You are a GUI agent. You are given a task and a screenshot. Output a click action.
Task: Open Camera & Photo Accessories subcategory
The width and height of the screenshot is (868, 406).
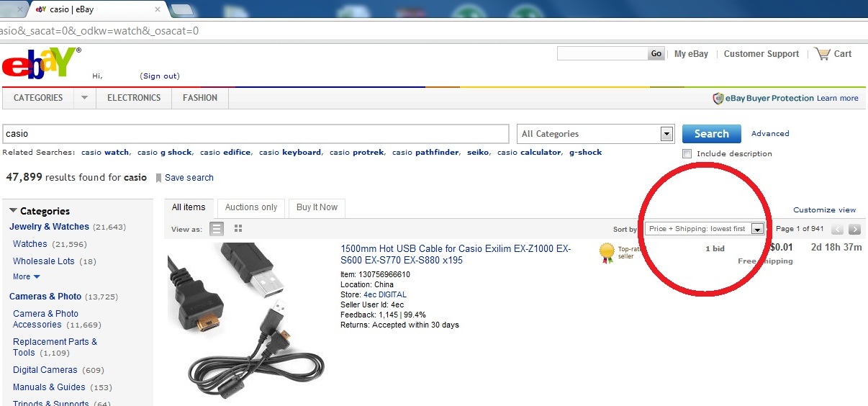click(x=47, y=319)
